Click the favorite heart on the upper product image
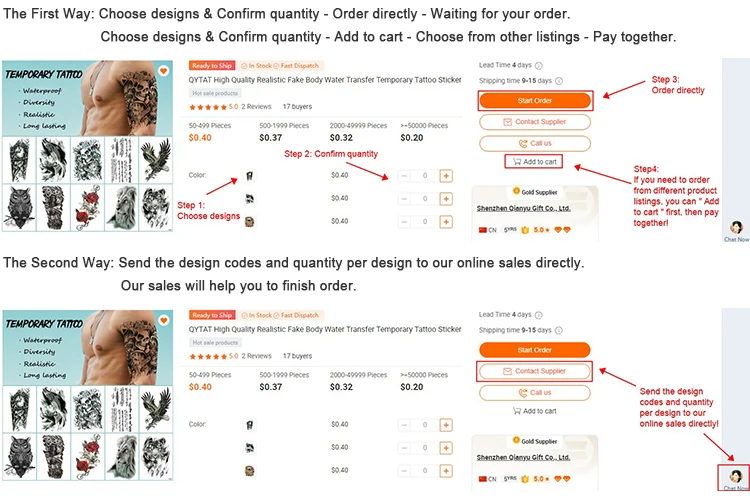The width and height of the screenshot is (750, 499). [164, 72]
